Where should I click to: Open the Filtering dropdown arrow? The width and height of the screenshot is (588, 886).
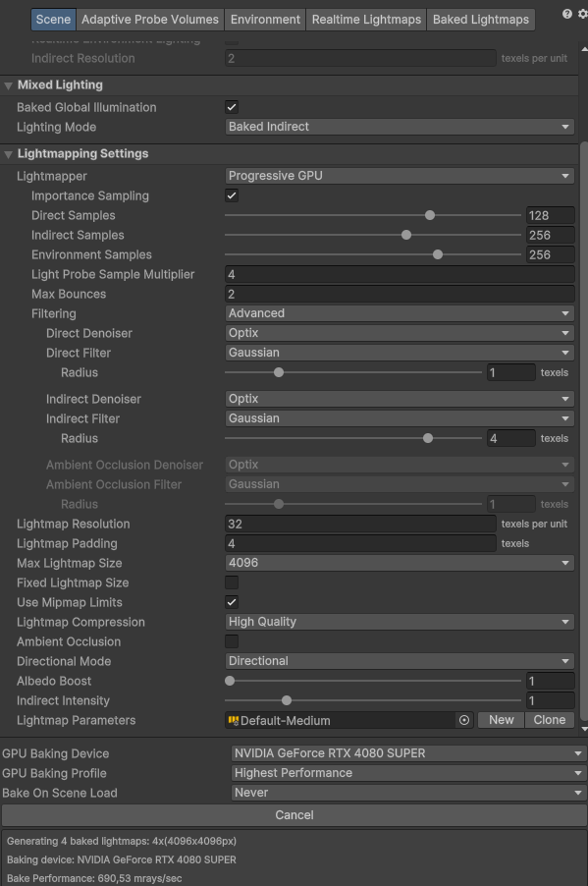pyautogui.click(x=566, y=313)
